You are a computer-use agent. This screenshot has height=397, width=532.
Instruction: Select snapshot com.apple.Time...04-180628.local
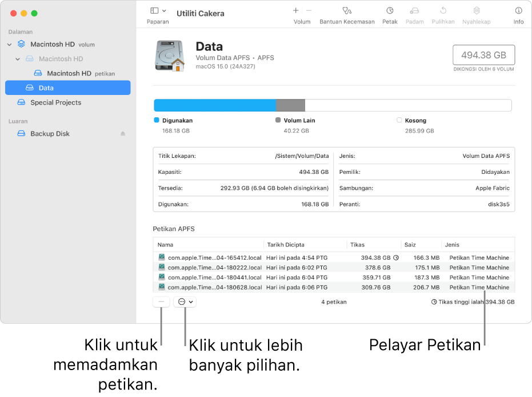coord(334,287)
